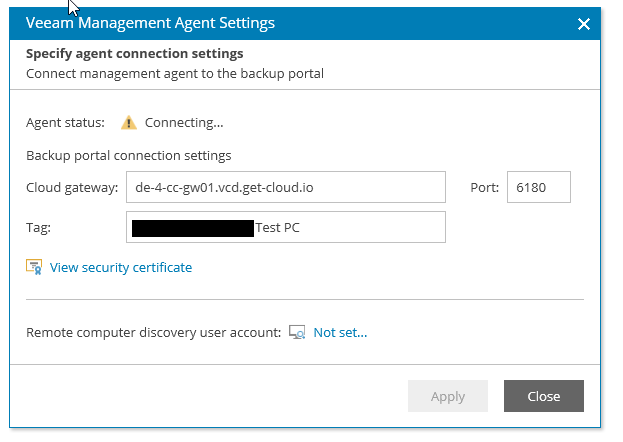The image size is (623, 442).
Task: Click the Tag: label
Action: pyautogui.click(x=38, y=228)
